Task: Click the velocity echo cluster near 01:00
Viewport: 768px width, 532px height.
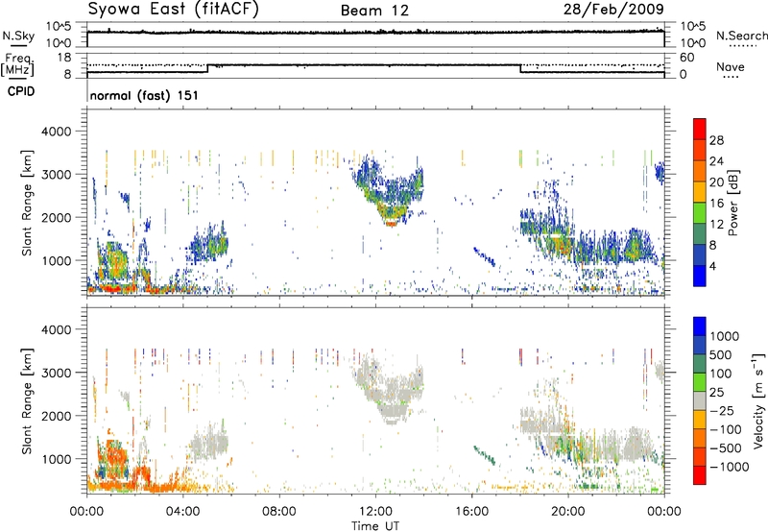Action: [x=112, y=458]
